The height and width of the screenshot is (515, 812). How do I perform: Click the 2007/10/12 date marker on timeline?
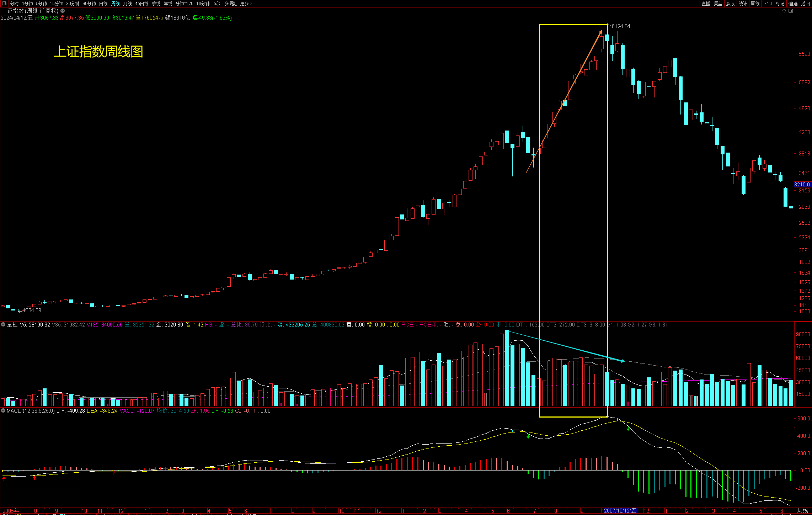[x=620, y=511]
